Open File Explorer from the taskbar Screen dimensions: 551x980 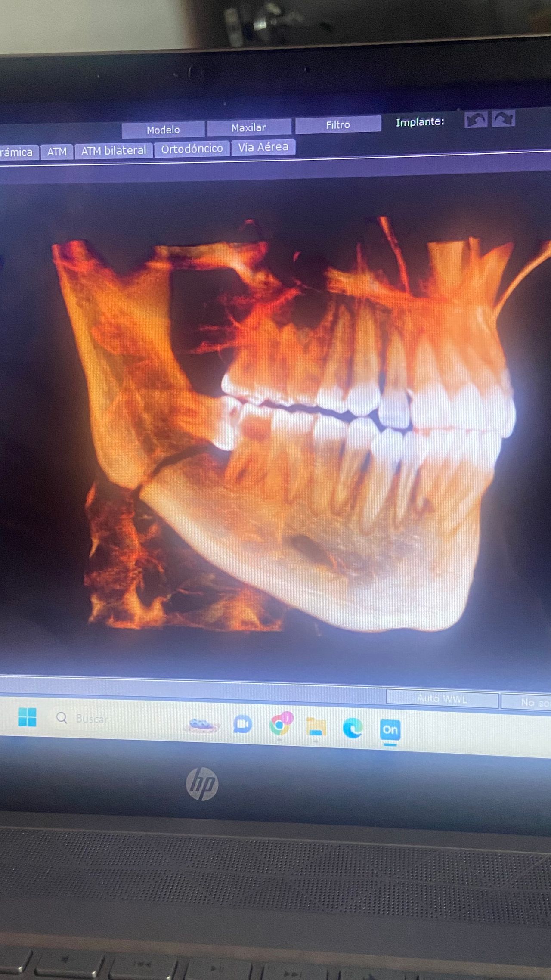point(316,727)
